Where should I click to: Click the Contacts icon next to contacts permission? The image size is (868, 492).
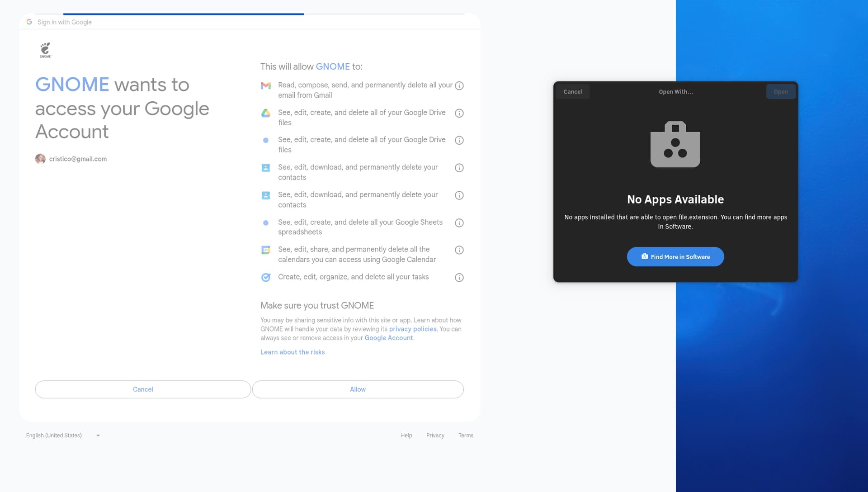click(x=266, y=168)
